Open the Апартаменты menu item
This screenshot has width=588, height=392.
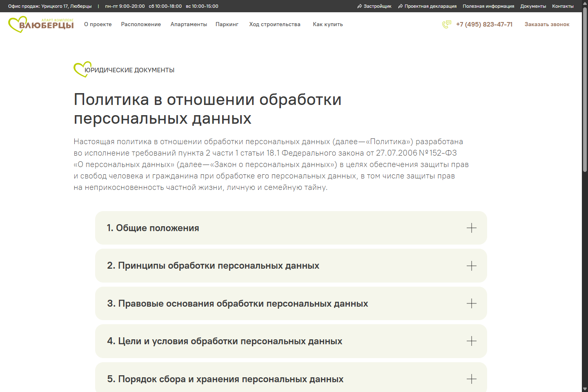click(189, 24)
